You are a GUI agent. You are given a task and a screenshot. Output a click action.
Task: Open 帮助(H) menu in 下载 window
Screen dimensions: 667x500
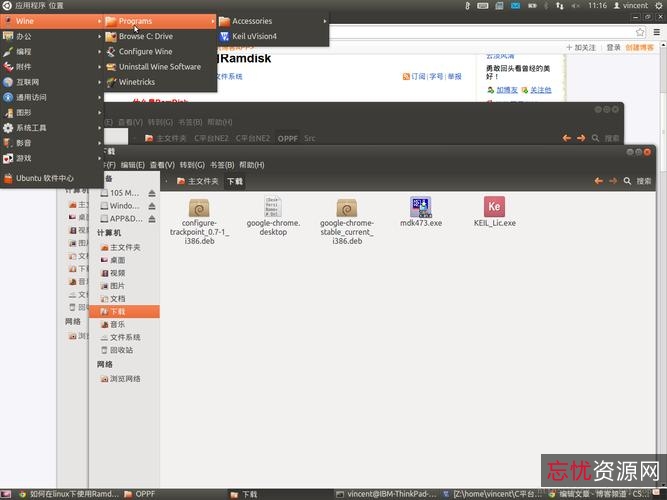251,165
